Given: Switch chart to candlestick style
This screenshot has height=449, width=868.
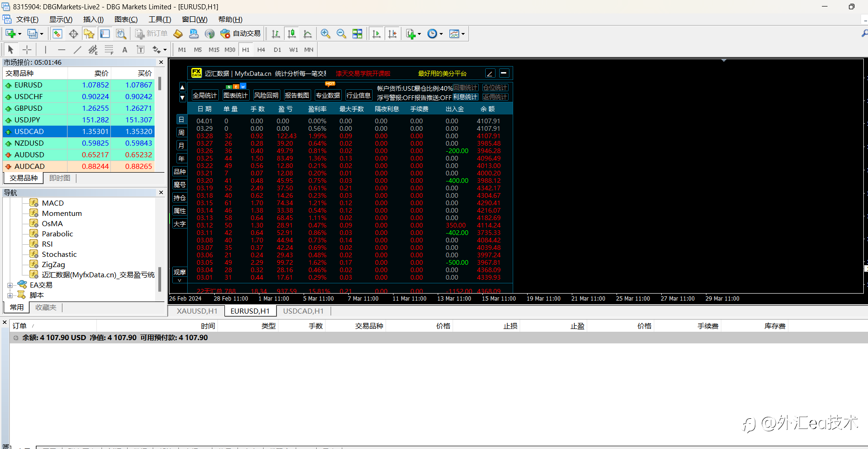Looking at the screenshot, I should coord(292,34).
